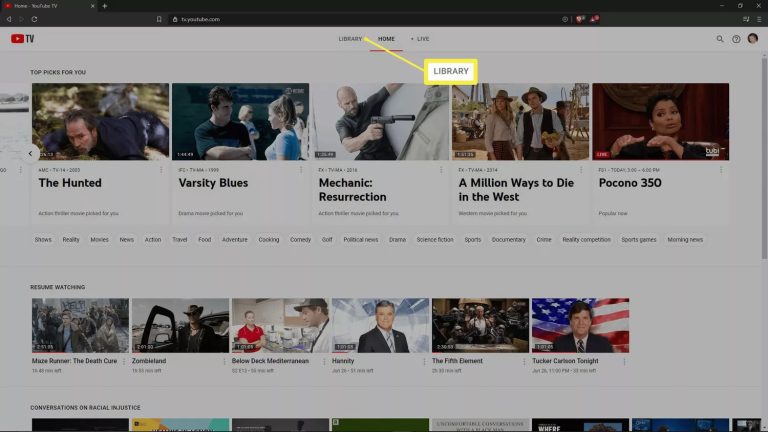Open the YouTube TV logo home link
The width and height of the screenshot is (768, 432).
23,39
